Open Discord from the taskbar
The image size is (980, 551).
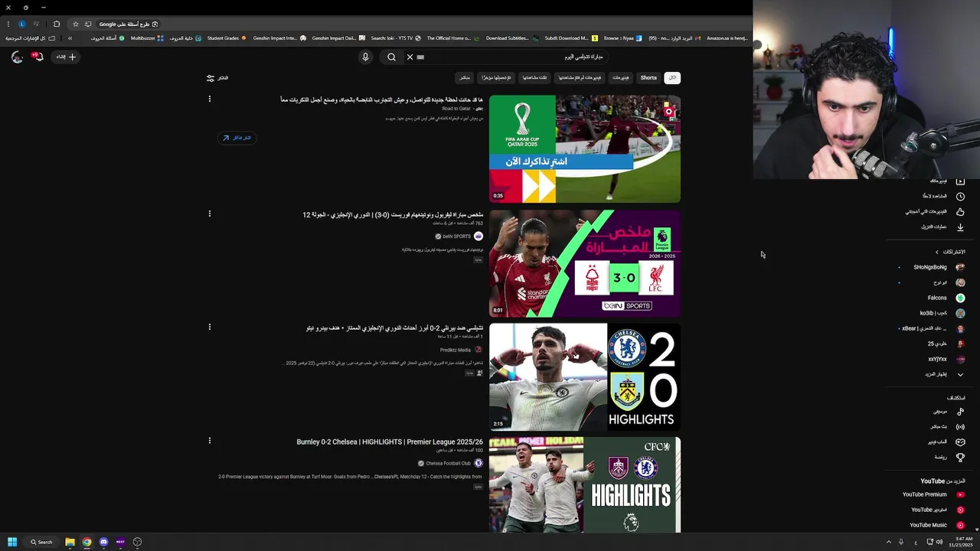[x=103, y=542]
